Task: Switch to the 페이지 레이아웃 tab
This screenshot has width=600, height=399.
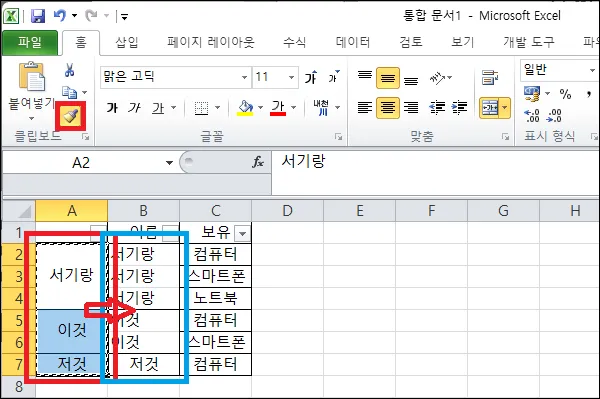Action: click(210, 42)
